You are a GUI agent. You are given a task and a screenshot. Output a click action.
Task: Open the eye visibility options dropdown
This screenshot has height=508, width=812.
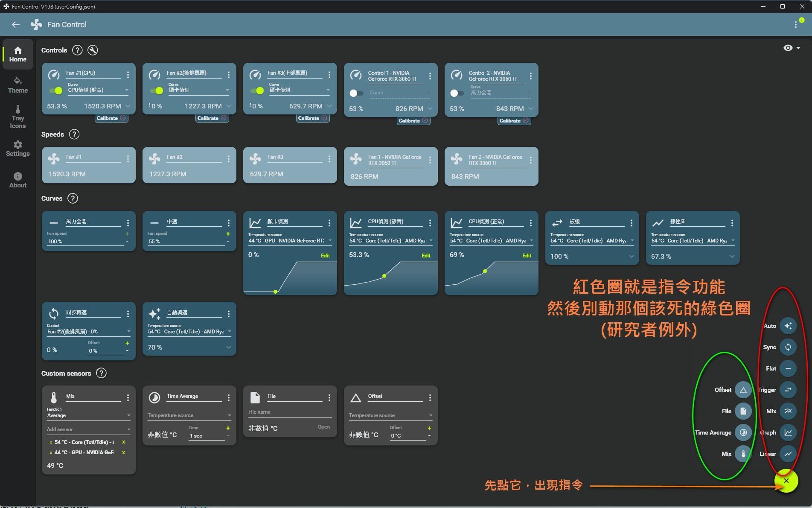(x=792, y=48)
